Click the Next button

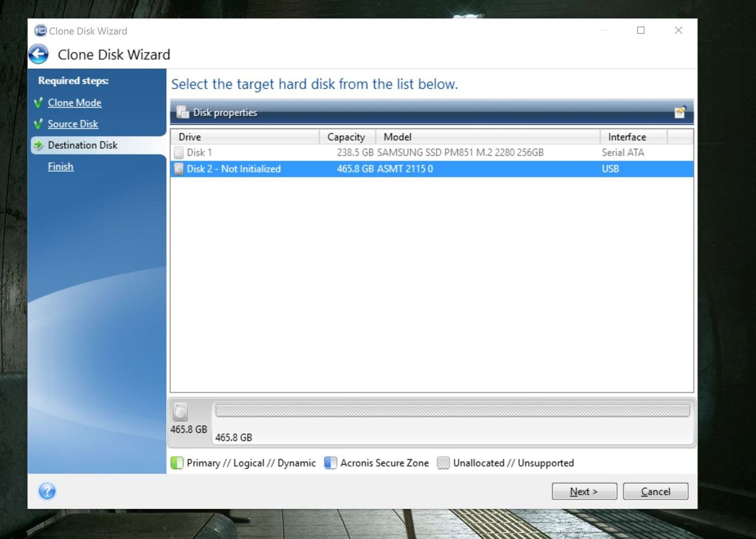pos(585,491)
